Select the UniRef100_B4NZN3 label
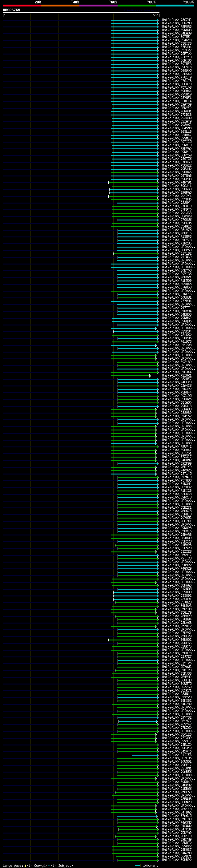Viewport: 197px width, 868px height. point(177,853)
